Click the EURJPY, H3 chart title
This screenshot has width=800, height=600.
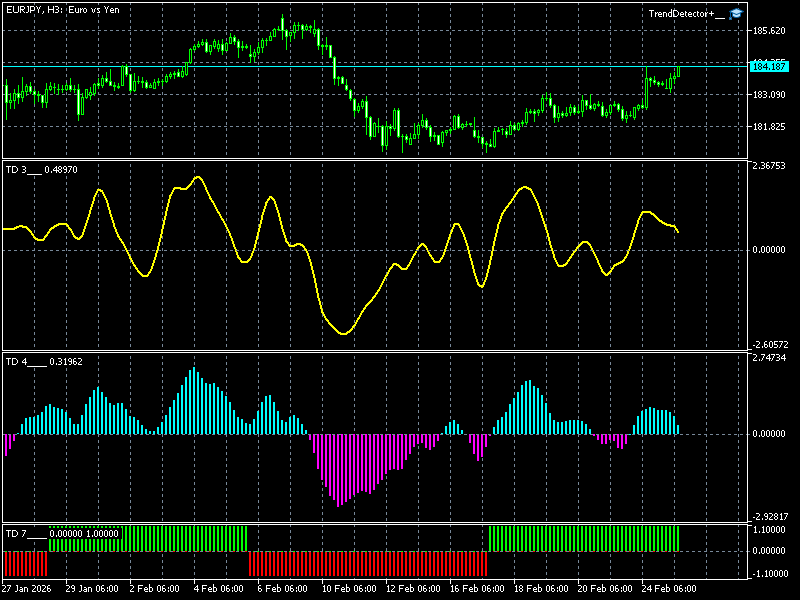63,10
